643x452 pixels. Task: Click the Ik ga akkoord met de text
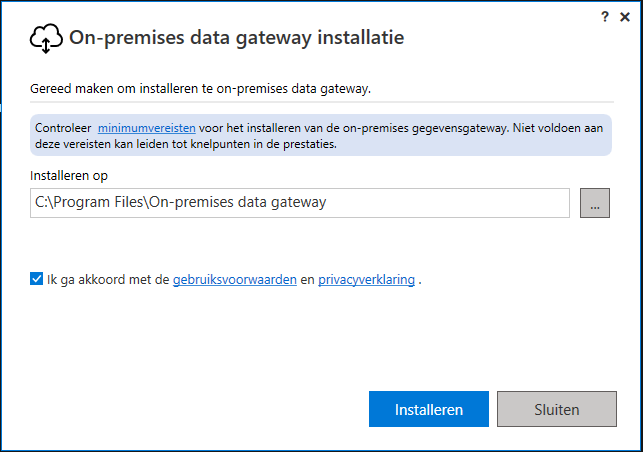click(108, 279)
